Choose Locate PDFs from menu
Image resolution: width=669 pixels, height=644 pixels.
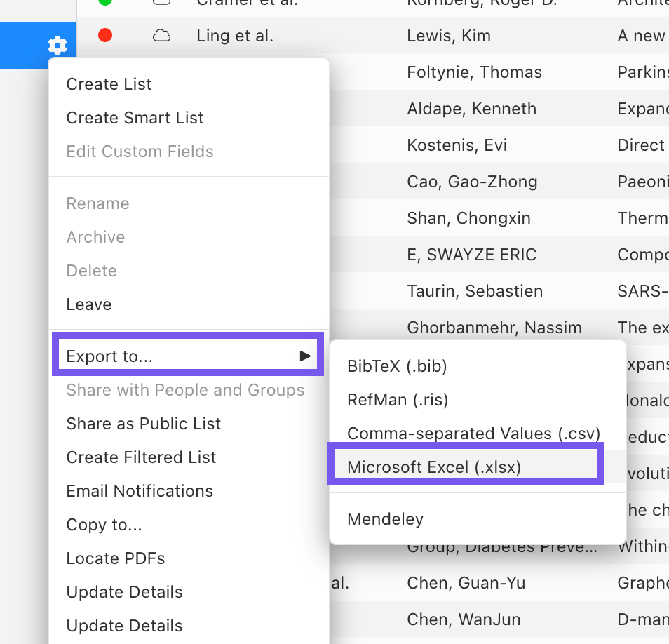point(116,558)
